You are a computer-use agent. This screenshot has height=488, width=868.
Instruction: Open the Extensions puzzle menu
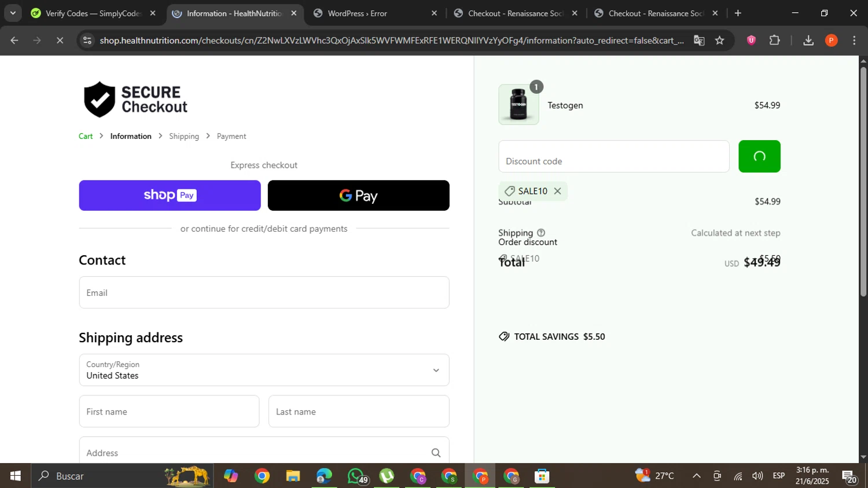click(774, 41)
